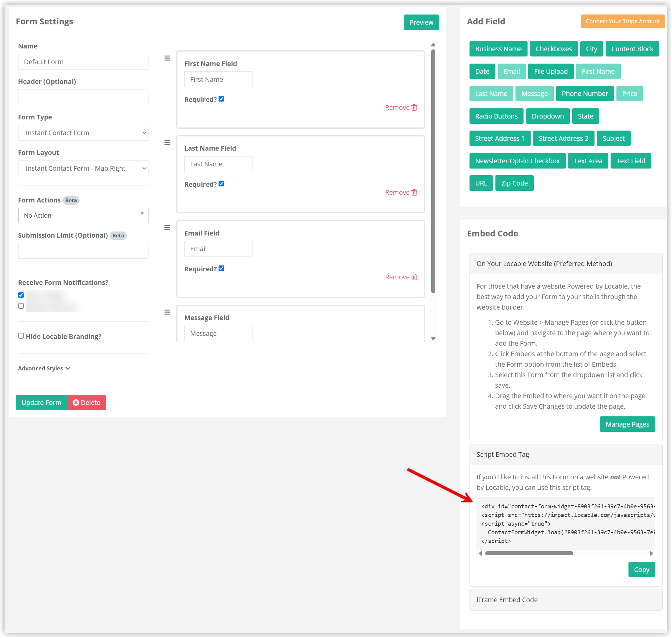Check the second form notifications recipient
Viewport: 672px width, 638px height.
click(x=21, y=306)
